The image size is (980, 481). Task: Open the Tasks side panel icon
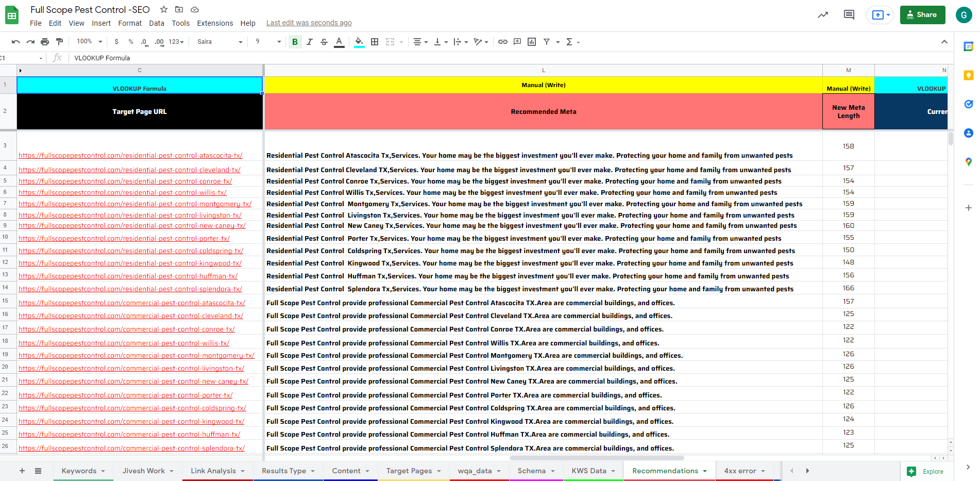pos(968,104)
